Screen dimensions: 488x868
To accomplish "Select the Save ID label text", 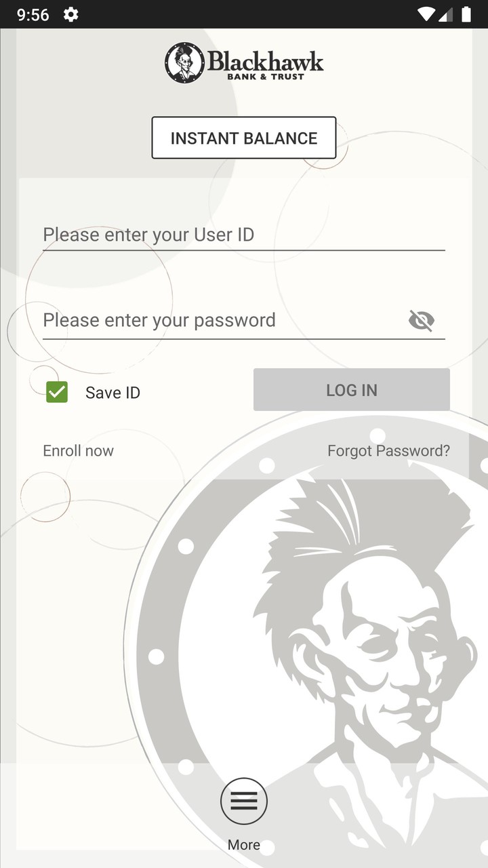I will coord(113,392).
